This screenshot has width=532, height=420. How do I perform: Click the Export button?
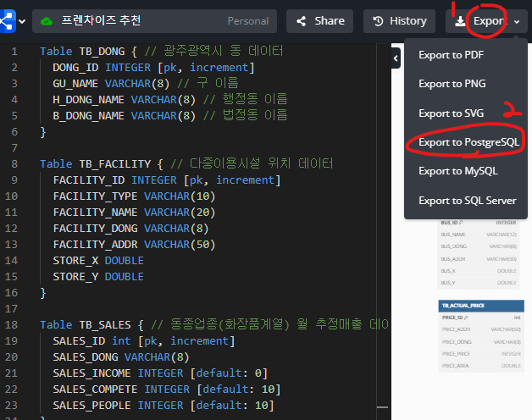(486, 21)
